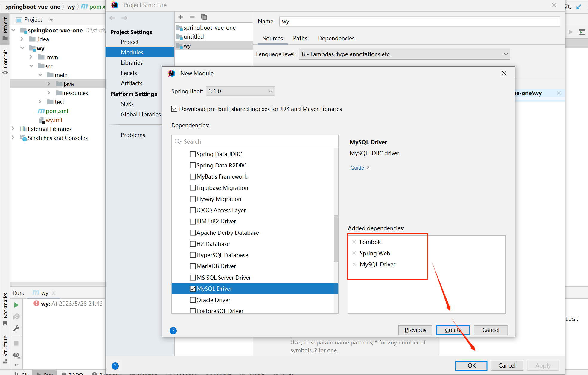Viewport: 588px width, 375px height.
Task: Click the dependencies Search field
Action: click(257, 141)
